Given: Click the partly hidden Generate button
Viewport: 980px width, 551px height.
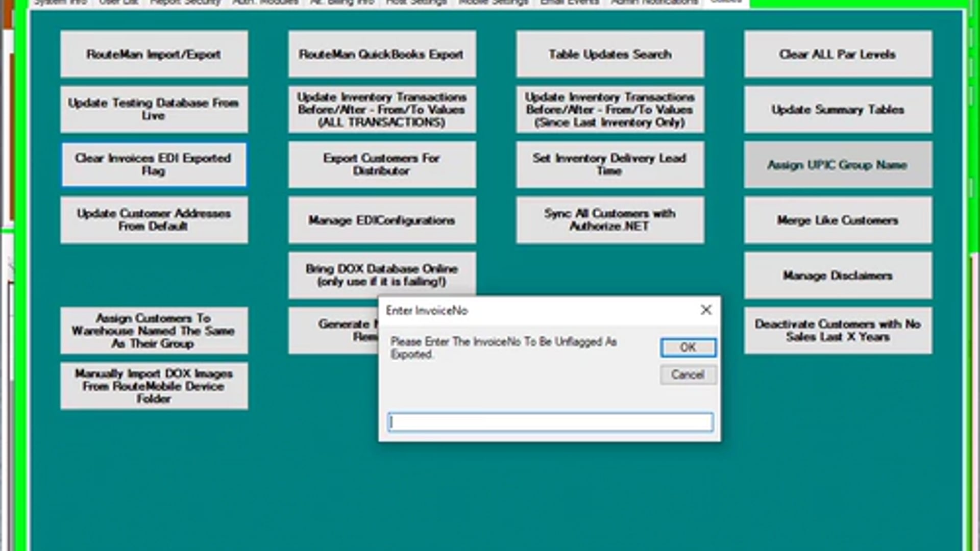Looking at the screenshot, I should coord(333,331).
